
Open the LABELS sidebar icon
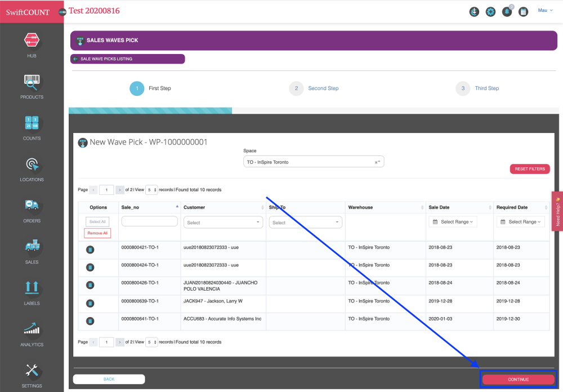32,287
